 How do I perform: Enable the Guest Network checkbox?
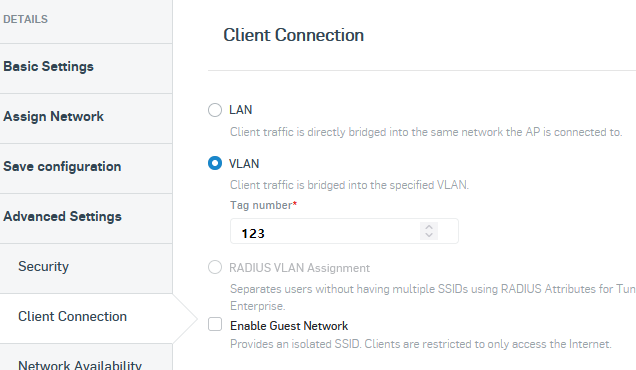click(x=215, y=325)
